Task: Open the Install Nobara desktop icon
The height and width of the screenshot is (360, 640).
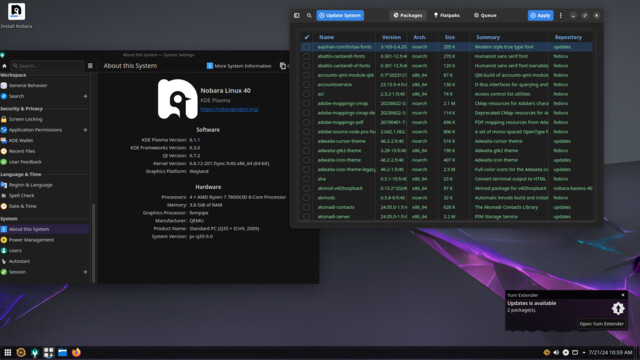Action: [x=16, y=16]
